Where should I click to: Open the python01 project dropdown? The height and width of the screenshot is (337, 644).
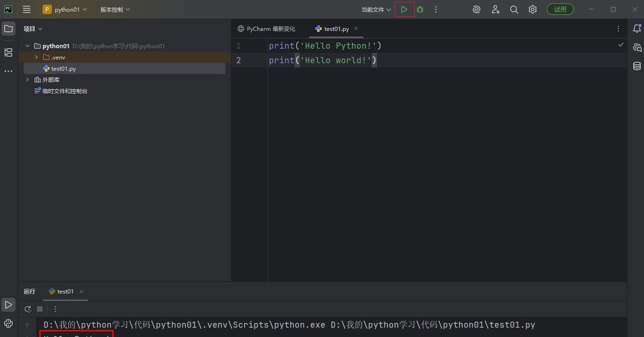(x=64, y=10)
